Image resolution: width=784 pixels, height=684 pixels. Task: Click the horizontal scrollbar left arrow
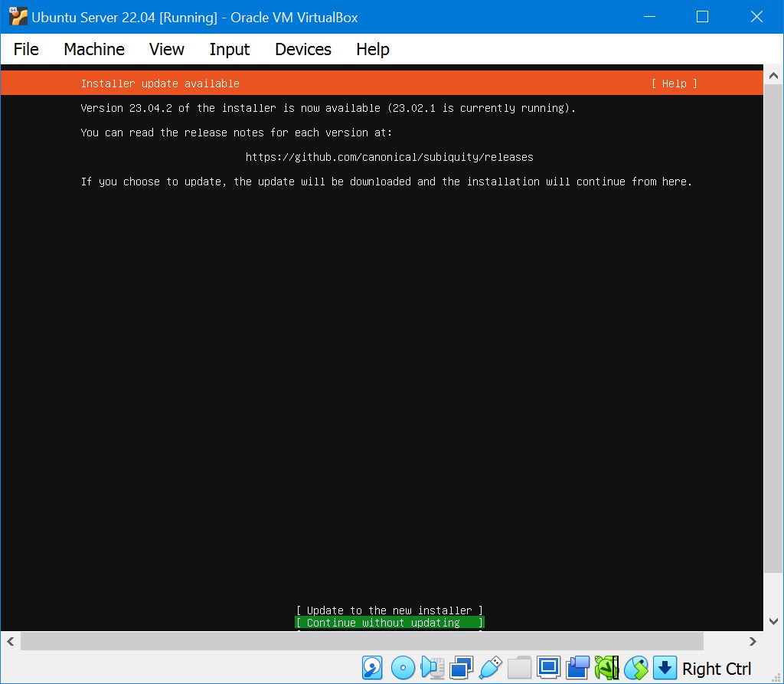[11, 641]
